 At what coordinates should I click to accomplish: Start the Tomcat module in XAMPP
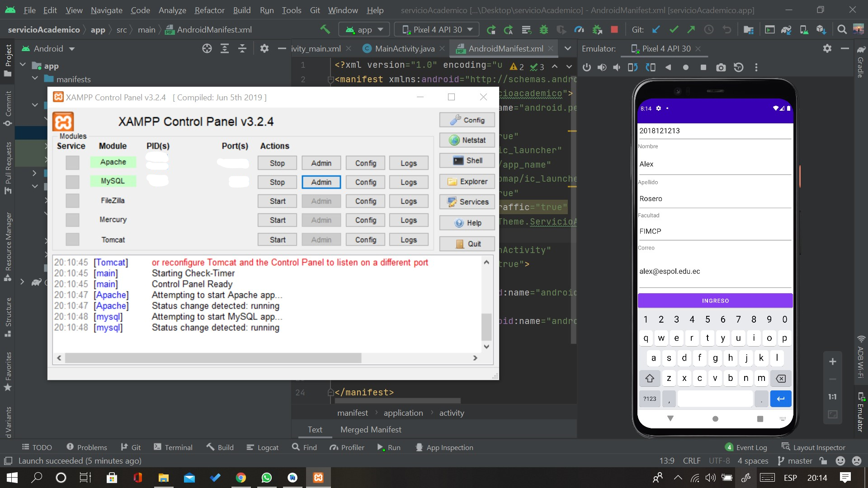pos(277,240)
